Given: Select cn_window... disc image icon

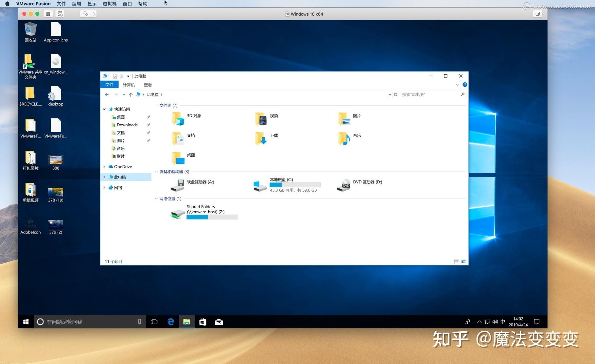Looking at the screenshot, I should 56,64.
